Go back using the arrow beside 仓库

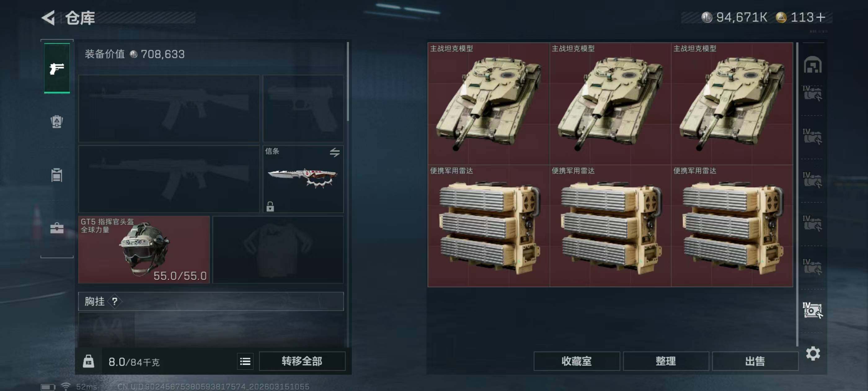(49, 18)
